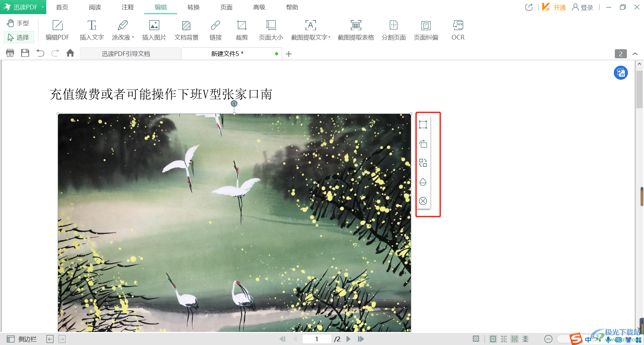The width and height of the screenshot is (644, 345).
Task: Open Page Deskew (页面纠偏)
Action: [x=426, y=30]
